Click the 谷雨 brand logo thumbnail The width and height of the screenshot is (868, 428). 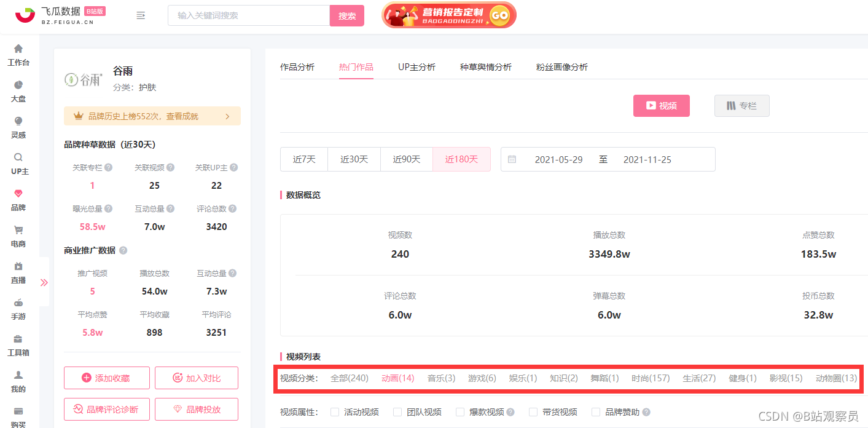[x=84, y=79]
